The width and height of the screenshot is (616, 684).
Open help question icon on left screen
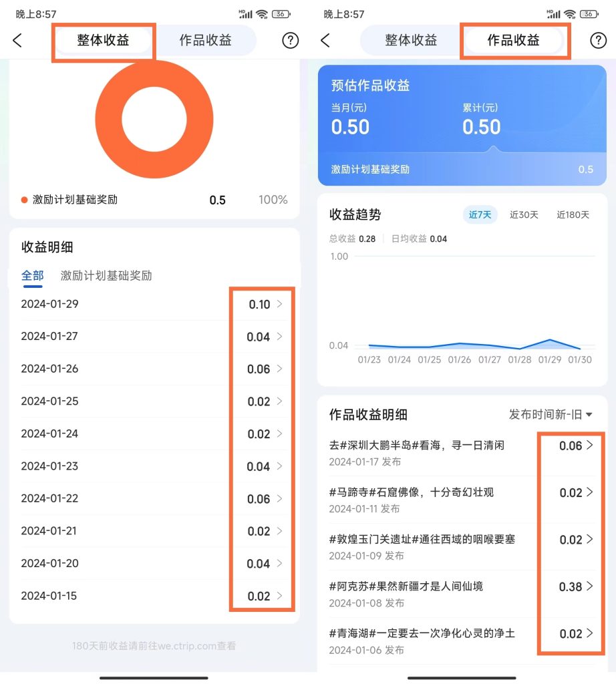point(290,41)
